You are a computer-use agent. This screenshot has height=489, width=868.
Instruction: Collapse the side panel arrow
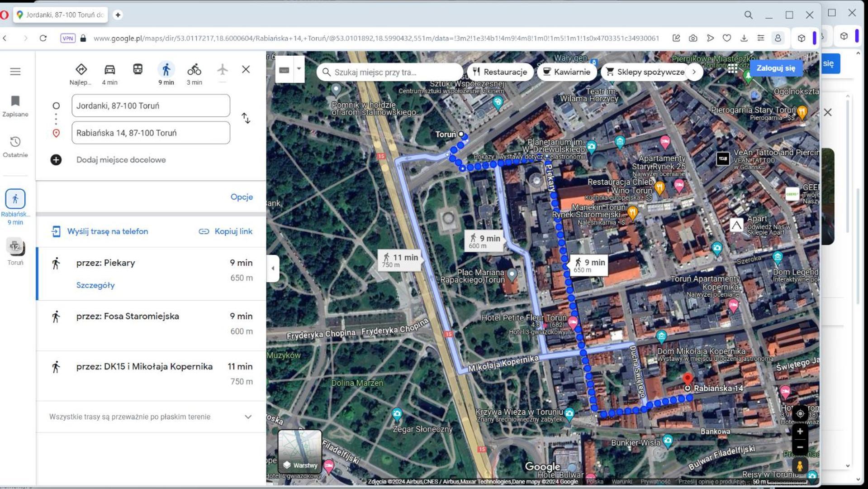coord(273,268)
